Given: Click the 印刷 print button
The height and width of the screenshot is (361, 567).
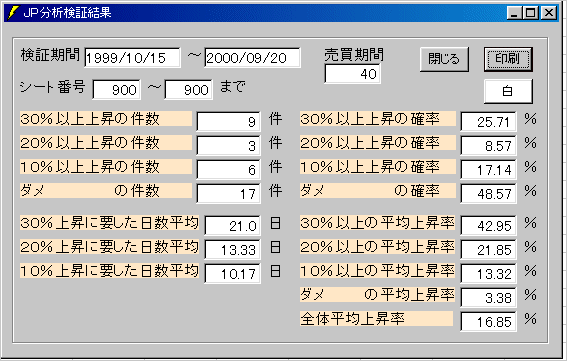Looking at the screenshot, I should pyautogui.click(x=508, y=59).
